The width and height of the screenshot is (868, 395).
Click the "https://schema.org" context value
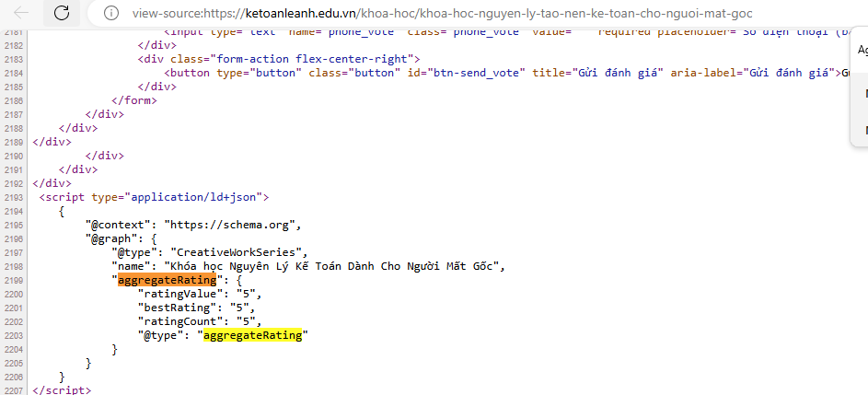click(232, 225)
